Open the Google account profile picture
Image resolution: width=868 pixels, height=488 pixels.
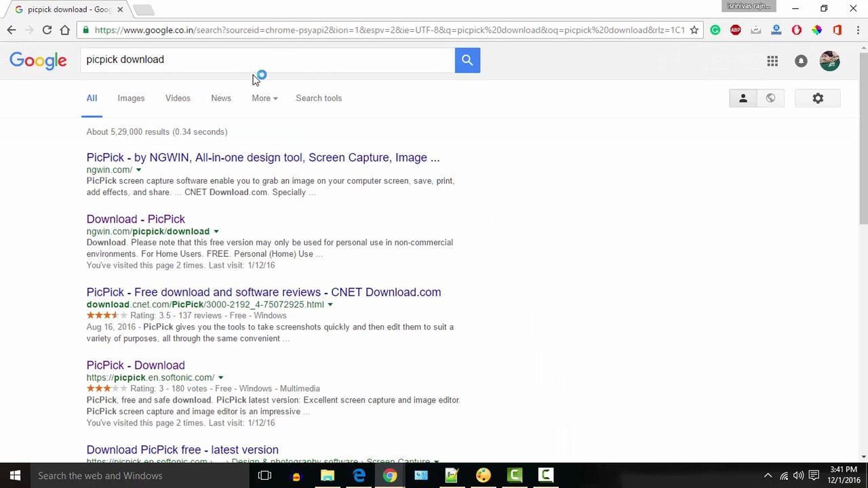(829, 61)
